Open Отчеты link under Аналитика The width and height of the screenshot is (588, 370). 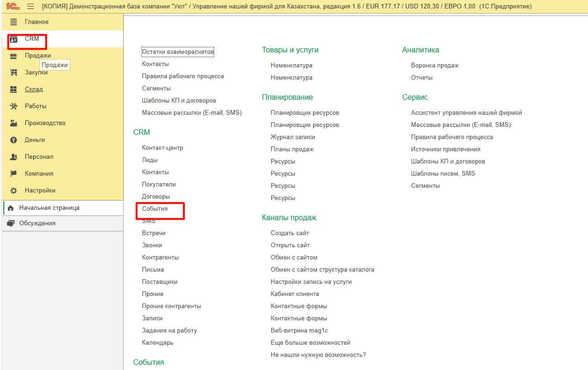click(x=422, y=78)
